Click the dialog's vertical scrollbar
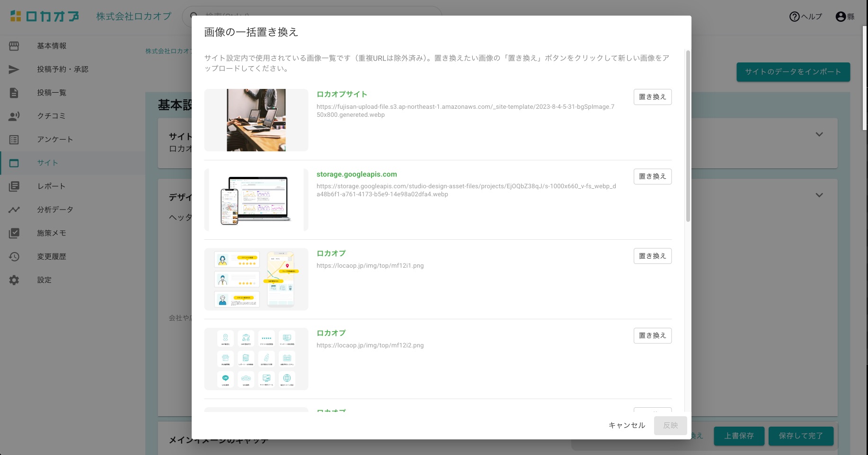Viewport: 868px width, 455px height. pos(688,136)
